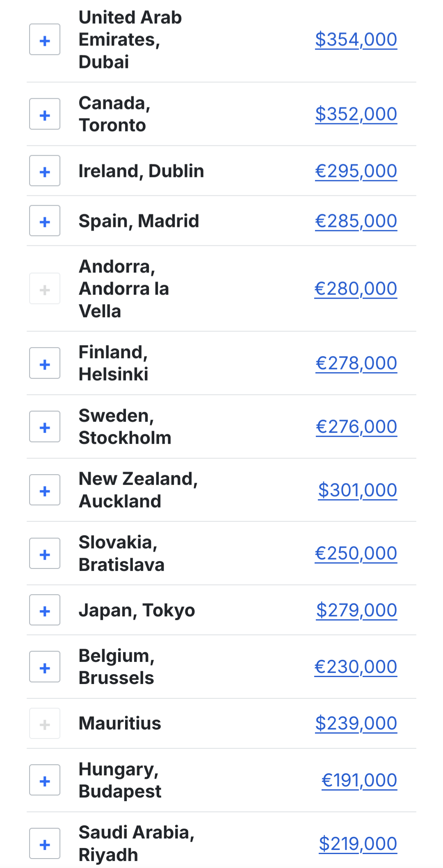Click the plus icon beside Belgium, Brussels
The width and height of the screenshot is (443, 868).
tap(45, 667)
